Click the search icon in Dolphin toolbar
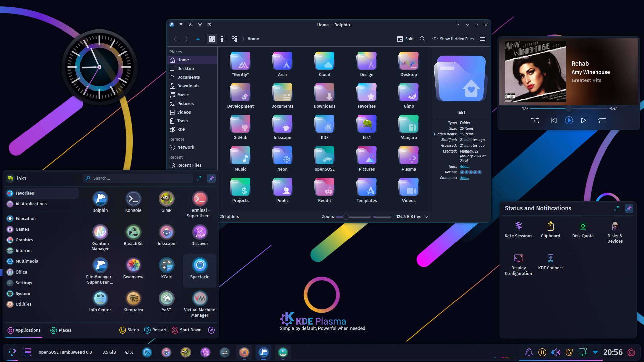Image resolution: width=644 pixels, height=362 pixels. [x=423, y=39]
